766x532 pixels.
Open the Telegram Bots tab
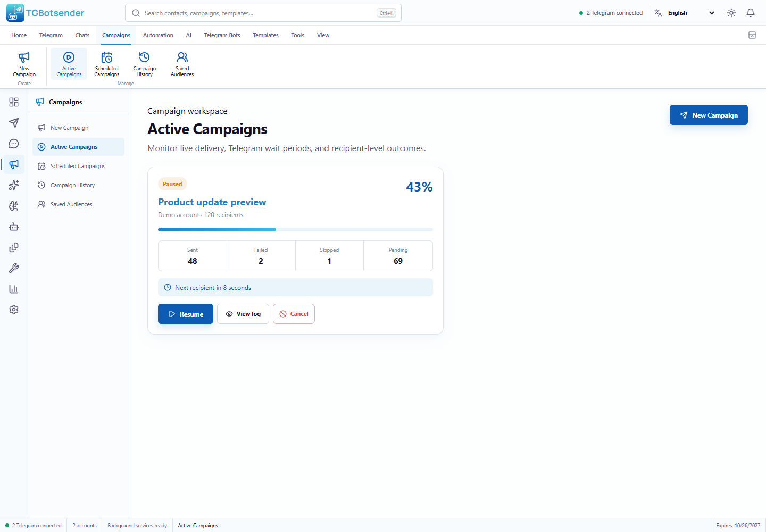(222, 35)
